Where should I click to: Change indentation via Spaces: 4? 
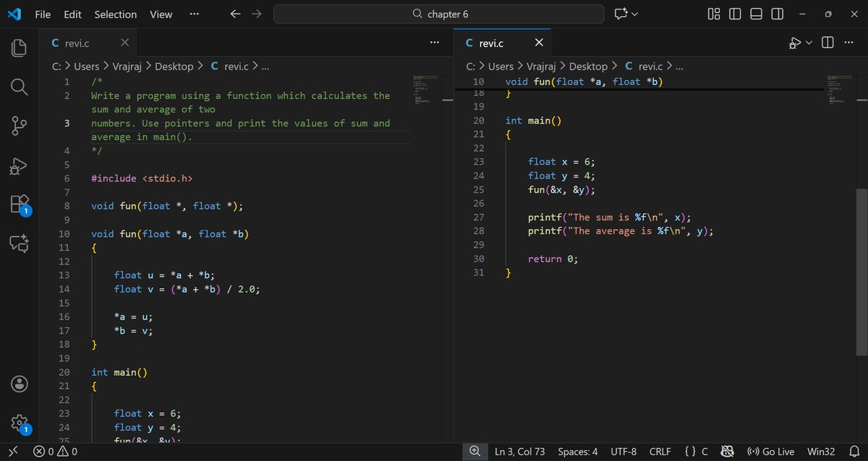[578, 452]
